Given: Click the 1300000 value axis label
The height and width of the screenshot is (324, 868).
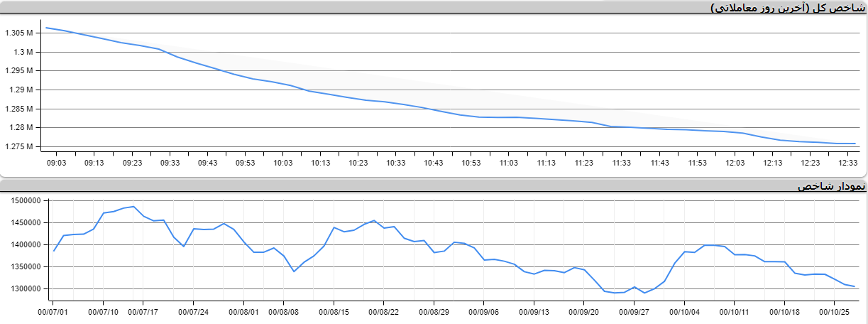Looking at the screenshot, I should tap(21, 289).
